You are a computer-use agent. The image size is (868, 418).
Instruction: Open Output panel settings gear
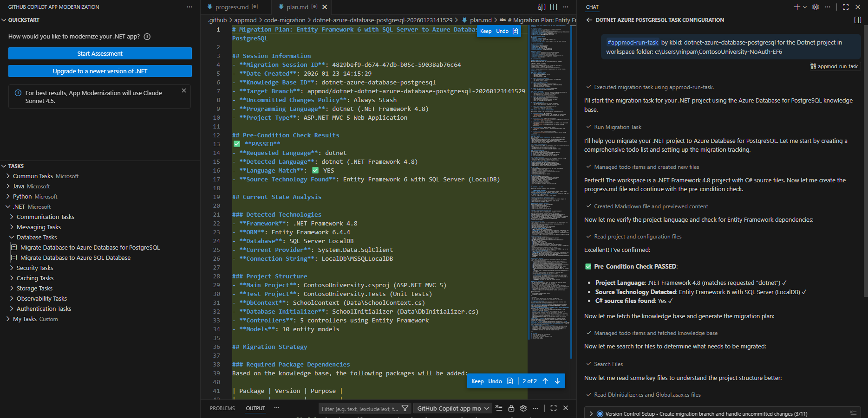pos(523,408)
